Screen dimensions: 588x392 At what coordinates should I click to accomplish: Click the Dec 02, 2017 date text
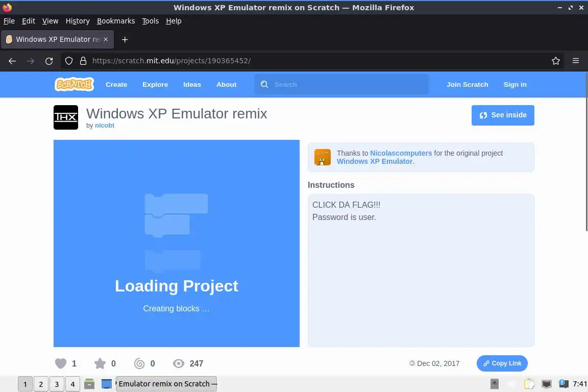[x=438, y=363]
